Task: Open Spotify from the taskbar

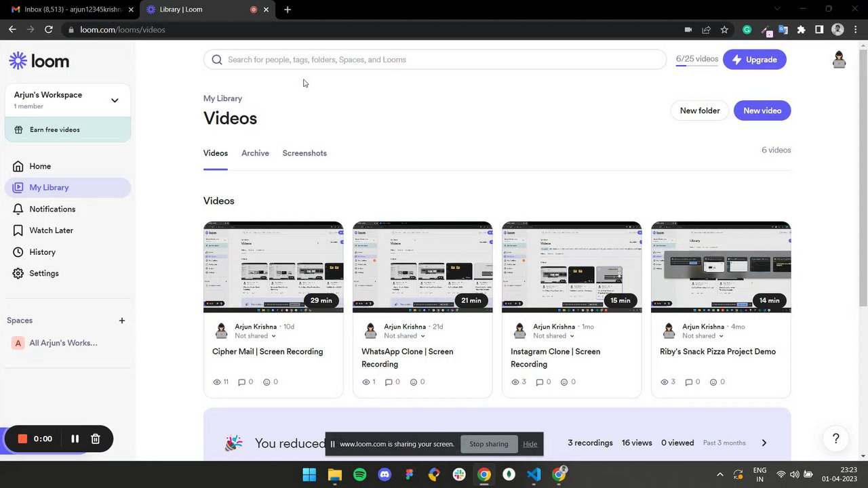Action: (359, 474)
